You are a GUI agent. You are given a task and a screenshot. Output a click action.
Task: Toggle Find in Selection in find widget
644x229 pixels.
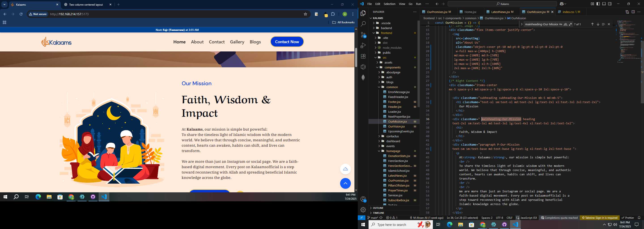coord(603,24)
